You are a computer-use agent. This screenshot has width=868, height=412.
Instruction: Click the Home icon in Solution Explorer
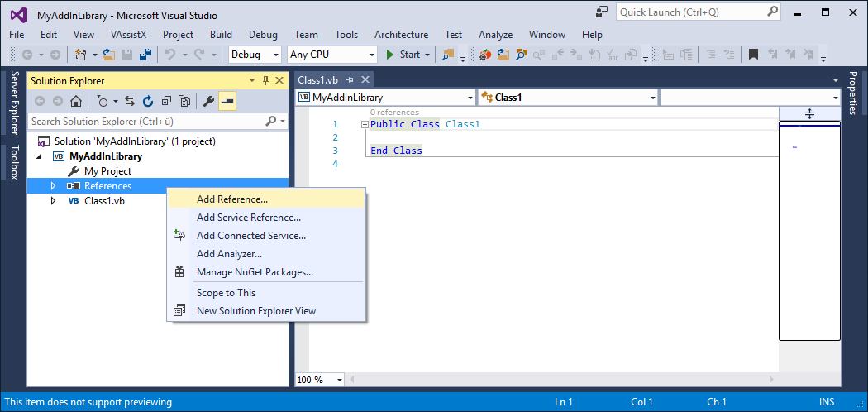click(76, 101)
